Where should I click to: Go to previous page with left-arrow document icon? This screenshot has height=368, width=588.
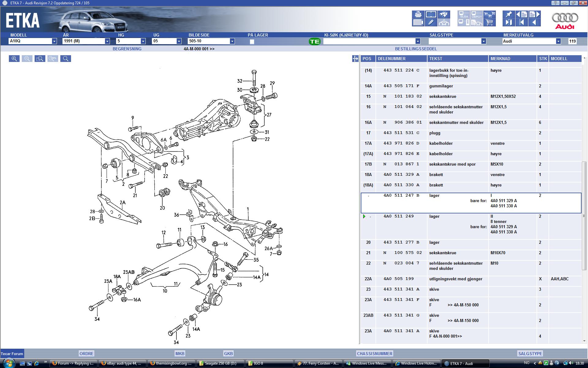click(x=522, y=14)
